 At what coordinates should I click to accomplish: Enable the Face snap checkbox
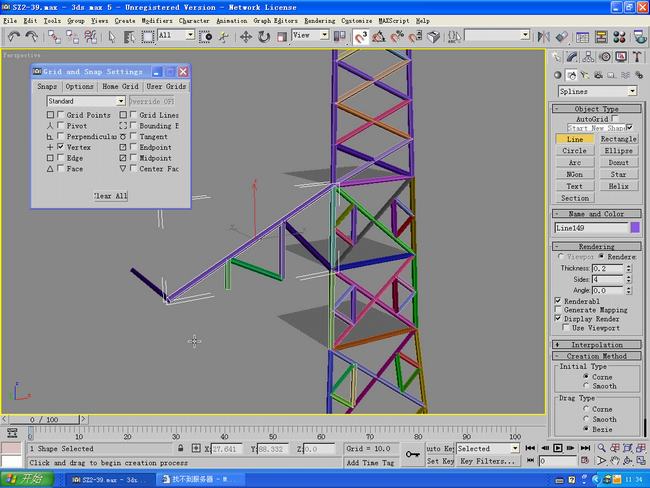coord(61,168)
